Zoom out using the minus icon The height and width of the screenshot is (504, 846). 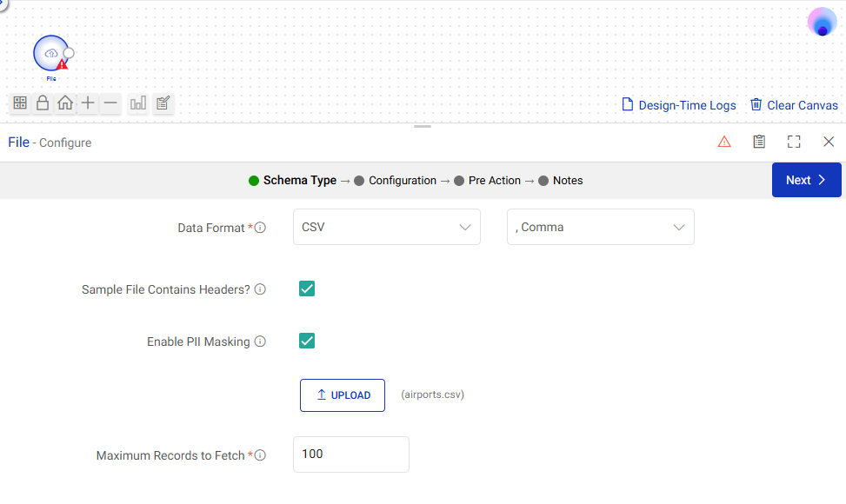110,103
